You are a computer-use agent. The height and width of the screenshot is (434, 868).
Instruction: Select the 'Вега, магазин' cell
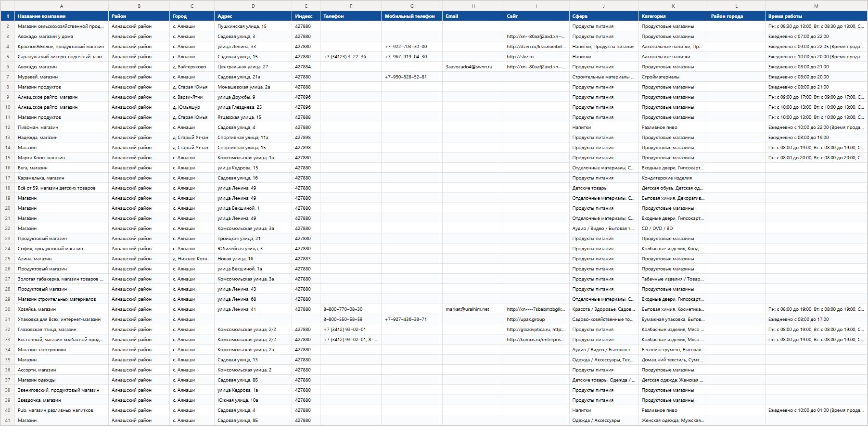tap(62, 168)
